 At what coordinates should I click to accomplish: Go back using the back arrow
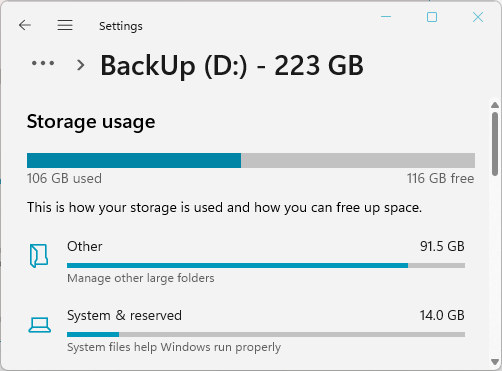(x=25, y=25)
